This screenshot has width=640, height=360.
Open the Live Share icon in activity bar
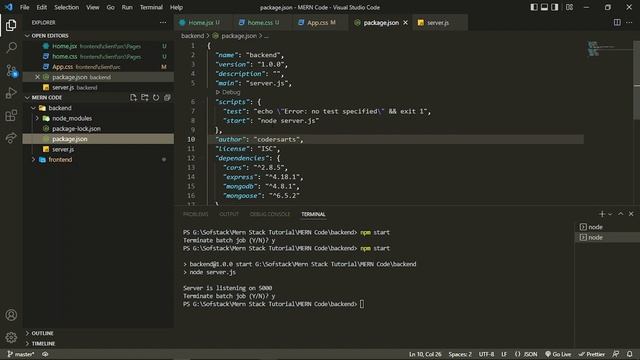click(x=11, y=138)
